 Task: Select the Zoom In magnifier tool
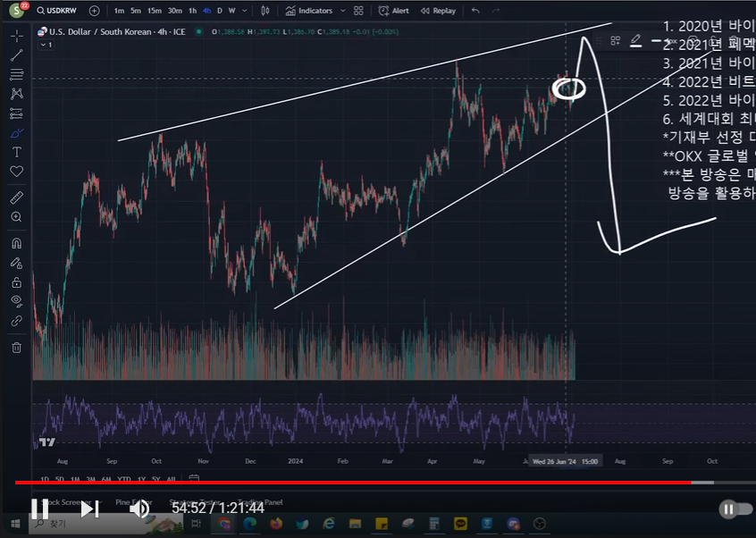(x=17, y=217)
